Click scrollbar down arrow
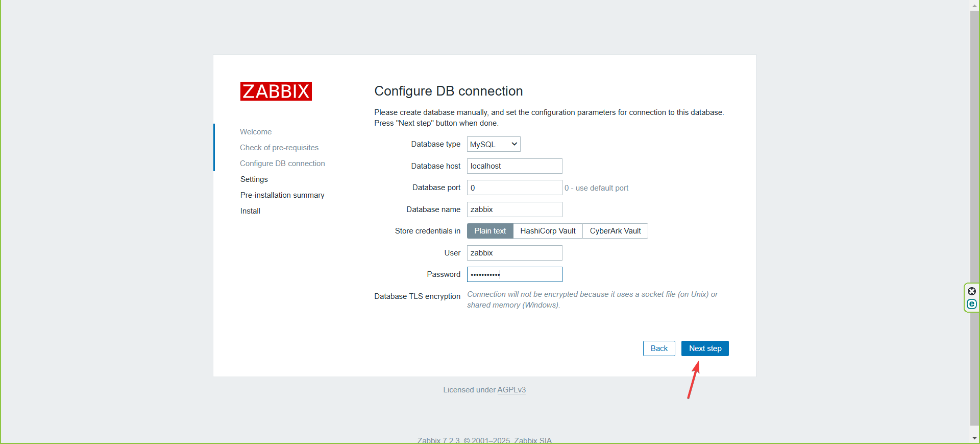The height and width of the screenshot is (444, 980). coord(975,438)
